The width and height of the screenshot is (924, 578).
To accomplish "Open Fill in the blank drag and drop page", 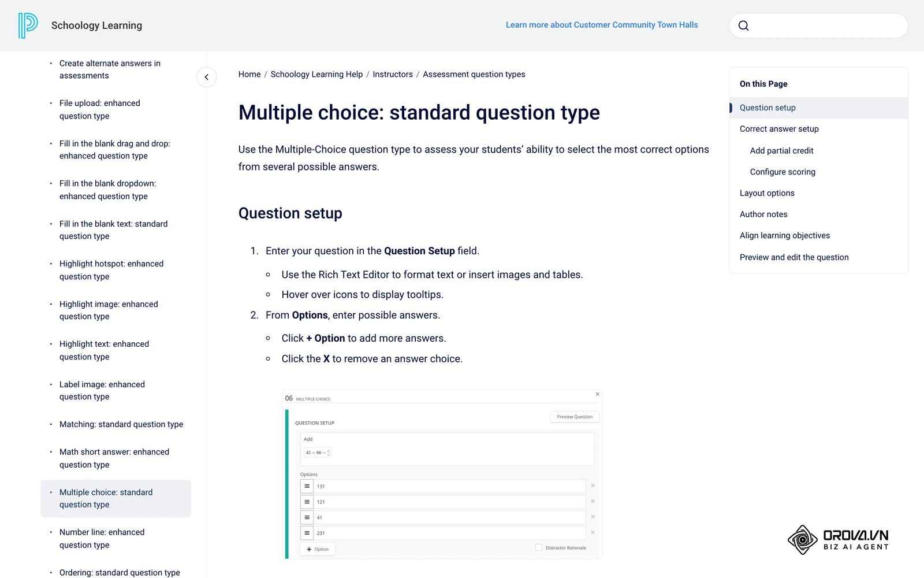I will (115, 150).
